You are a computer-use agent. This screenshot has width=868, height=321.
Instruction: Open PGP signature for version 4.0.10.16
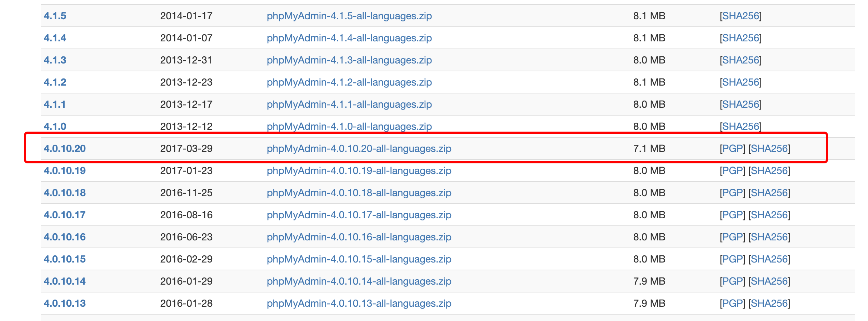pyautogui.click(x=733, y=237)
